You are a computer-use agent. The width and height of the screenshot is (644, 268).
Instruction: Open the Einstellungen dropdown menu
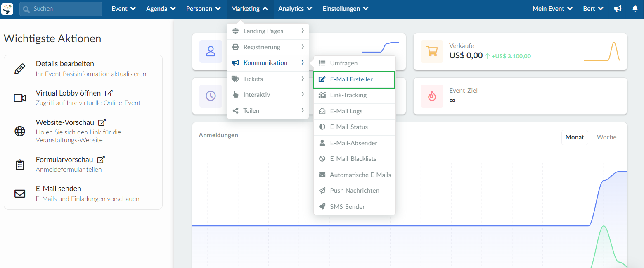tap(346, 9)
